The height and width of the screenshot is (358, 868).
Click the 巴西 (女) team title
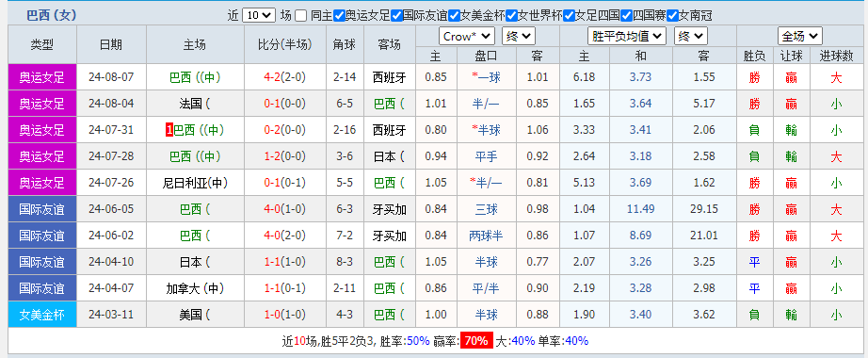coord(52,15)
